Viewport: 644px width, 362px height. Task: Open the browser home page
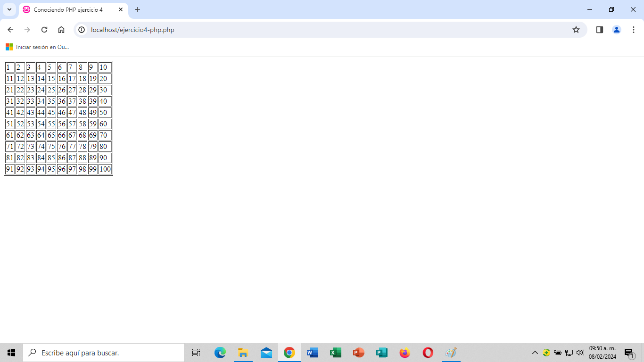point(61,30)
